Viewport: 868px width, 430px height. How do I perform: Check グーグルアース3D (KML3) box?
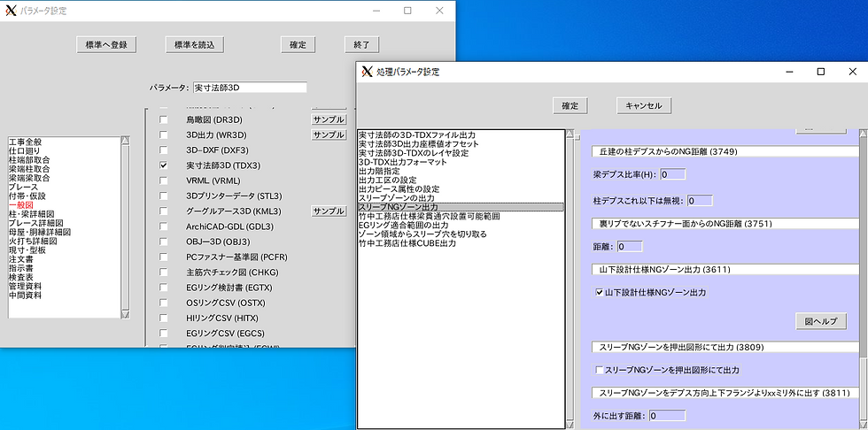click(x=163, y=211)
